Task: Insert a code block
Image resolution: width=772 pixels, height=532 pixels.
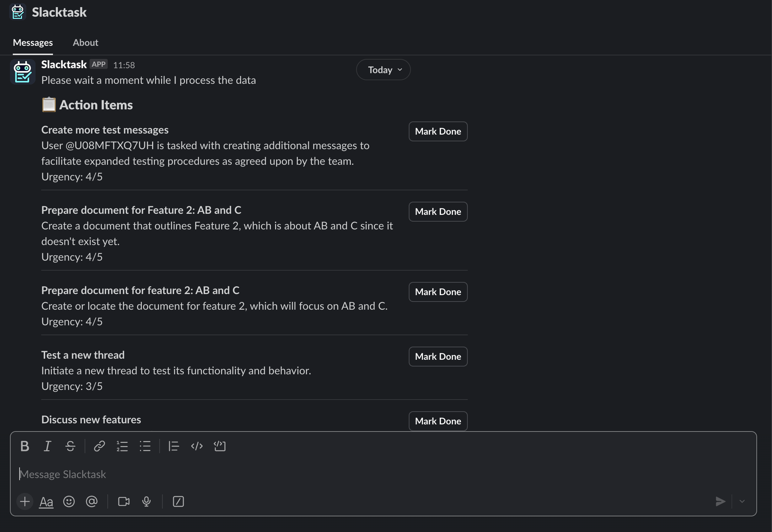Action: tap(220, 446)
